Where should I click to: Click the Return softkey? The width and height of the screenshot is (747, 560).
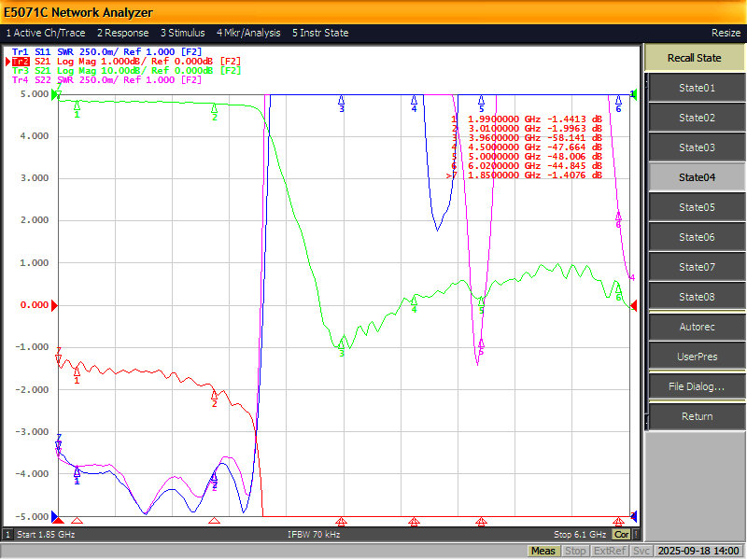[697, 416]
